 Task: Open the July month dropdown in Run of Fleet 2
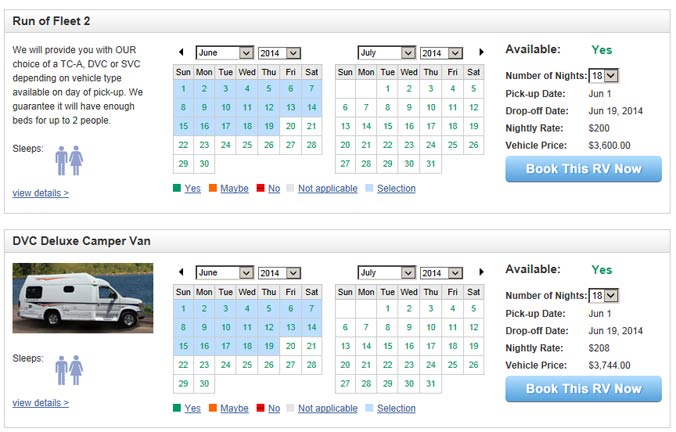[x=387, y=53]
